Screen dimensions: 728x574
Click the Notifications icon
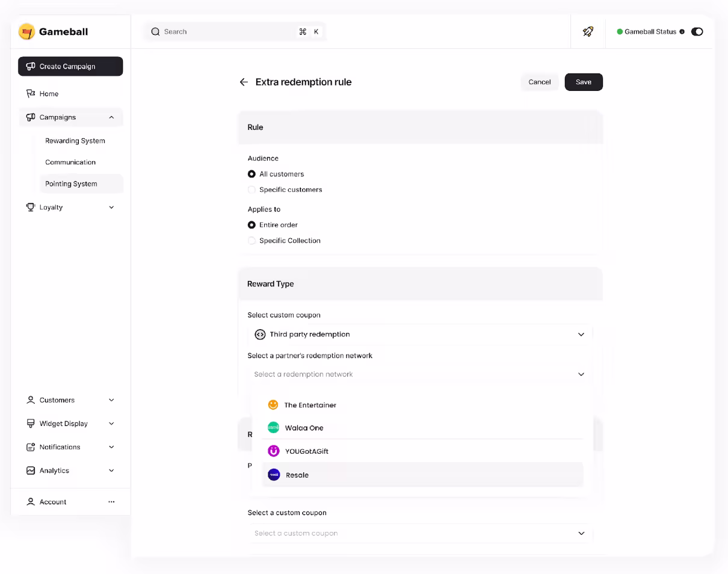tap(31, 446)
